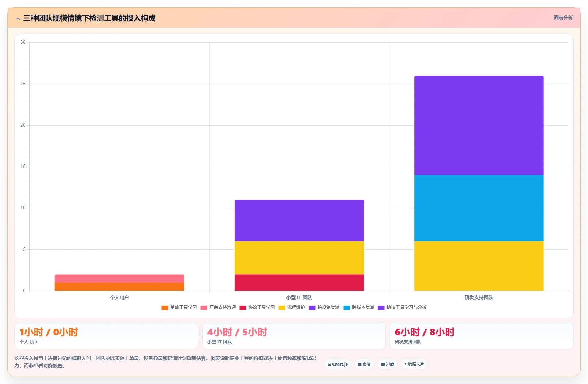
Task: Click the y-axis tick label 25
Action: click(x=23, y=84)
